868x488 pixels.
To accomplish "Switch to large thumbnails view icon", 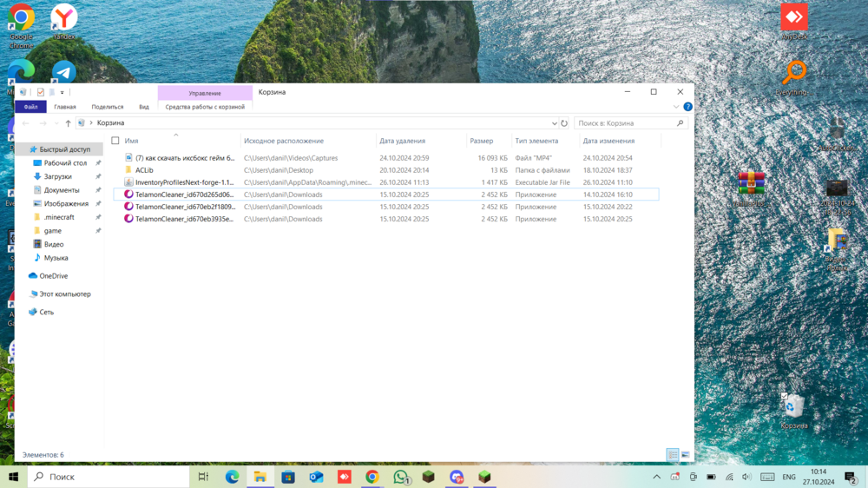I will pyautogui.click(x=686, y=455).
